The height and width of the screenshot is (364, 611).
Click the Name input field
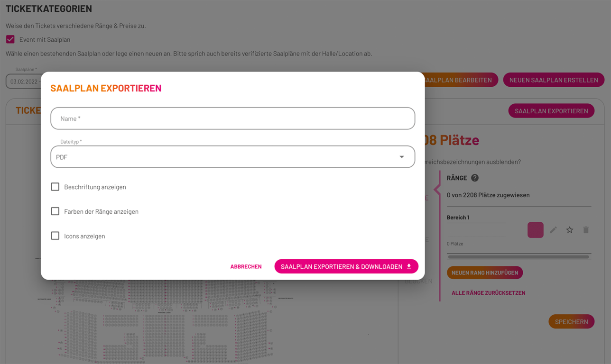click(233, 118)
